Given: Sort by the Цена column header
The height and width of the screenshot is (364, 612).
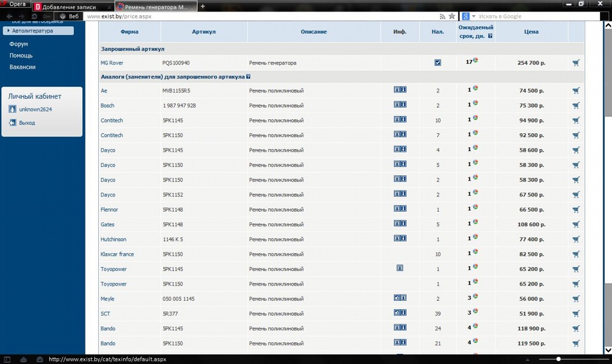Looking at the screenshot, I should tap(531, 32).
